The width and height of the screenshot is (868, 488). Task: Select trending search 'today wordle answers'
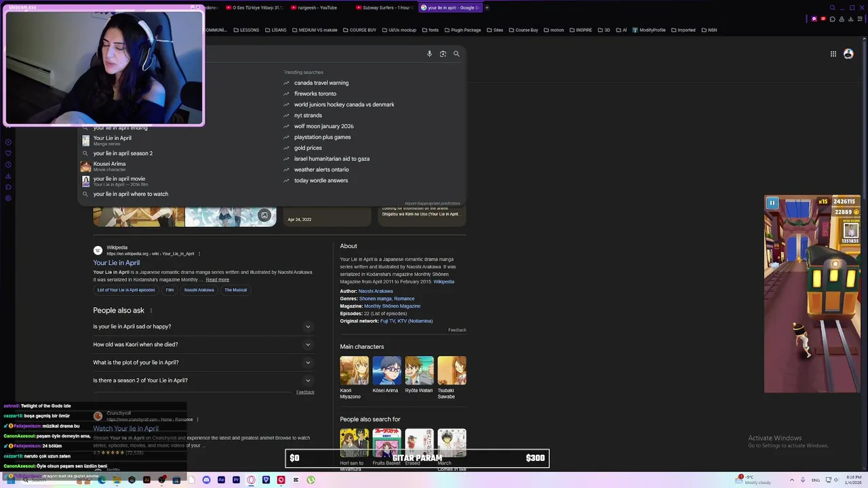321,180
